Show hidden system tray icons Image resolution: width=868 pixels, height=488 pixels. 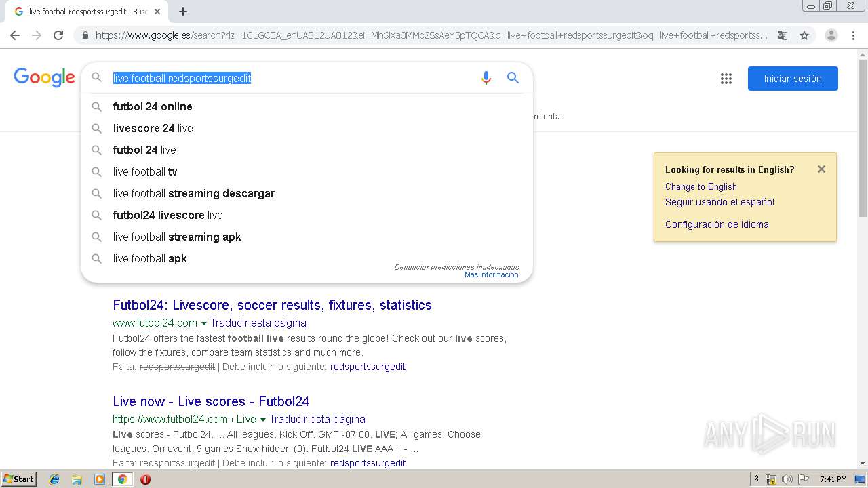click(756, 479)
